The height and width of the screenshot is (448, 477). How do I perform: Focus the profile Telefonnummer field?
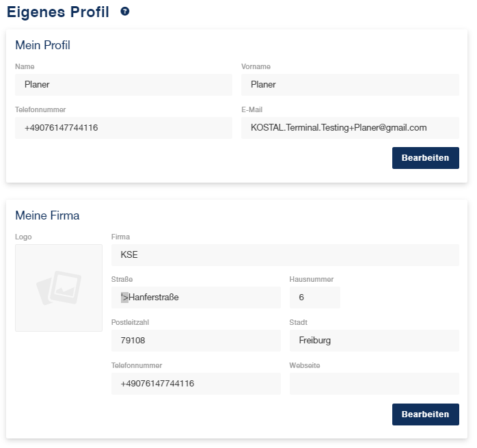tap(124, 128)
